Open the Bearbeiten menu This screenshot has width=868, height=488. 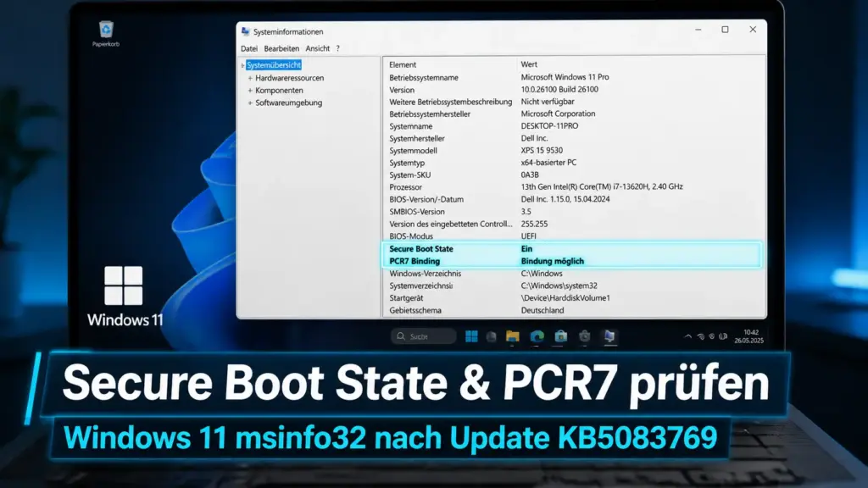281,48
